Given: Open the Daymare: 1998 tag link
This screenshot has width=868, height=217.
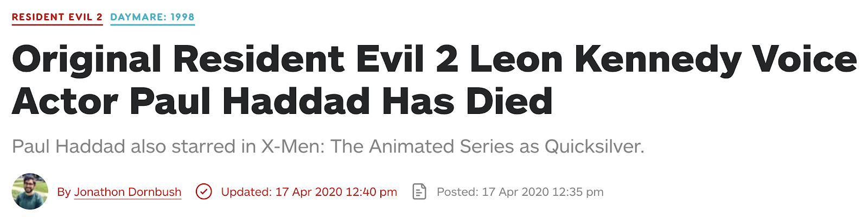Looking at the screenshot, I should pos(152,17).
